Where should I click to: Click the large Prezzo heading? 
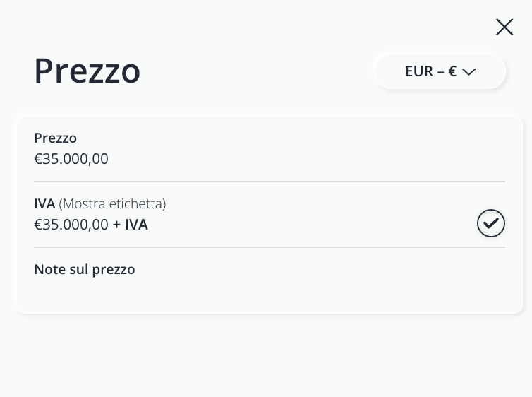pos(87,71)
